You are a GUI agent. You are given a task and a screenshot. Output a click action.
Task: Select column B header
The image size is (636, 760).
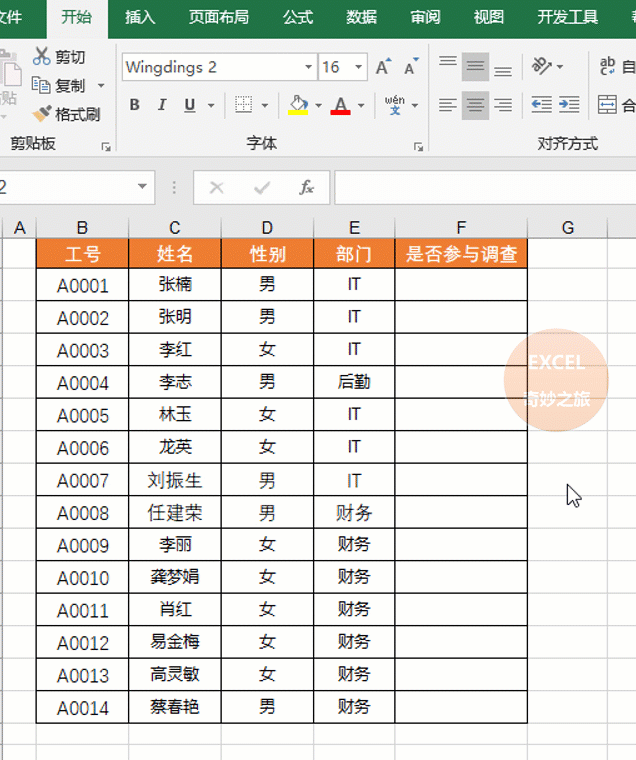tap(82, 227)
